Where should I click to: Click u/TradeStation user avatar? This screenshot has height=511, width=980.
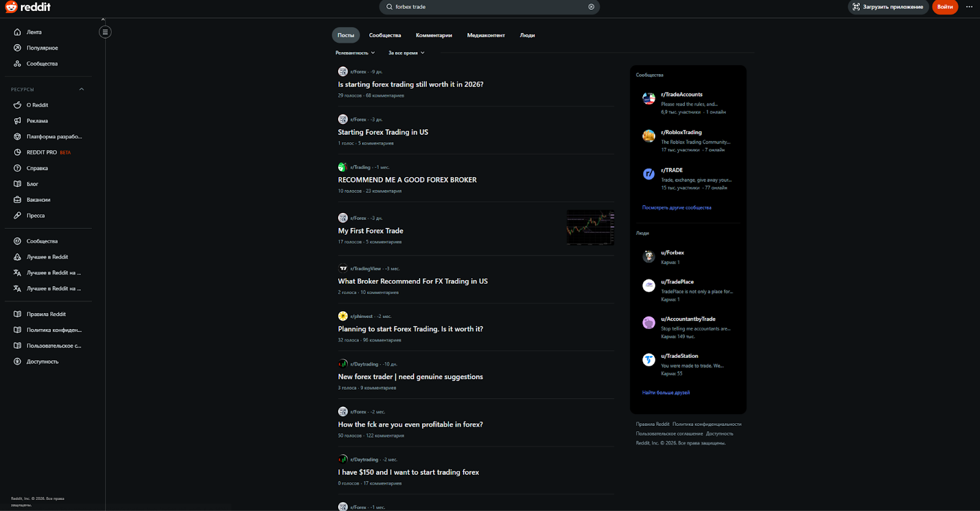649,360
